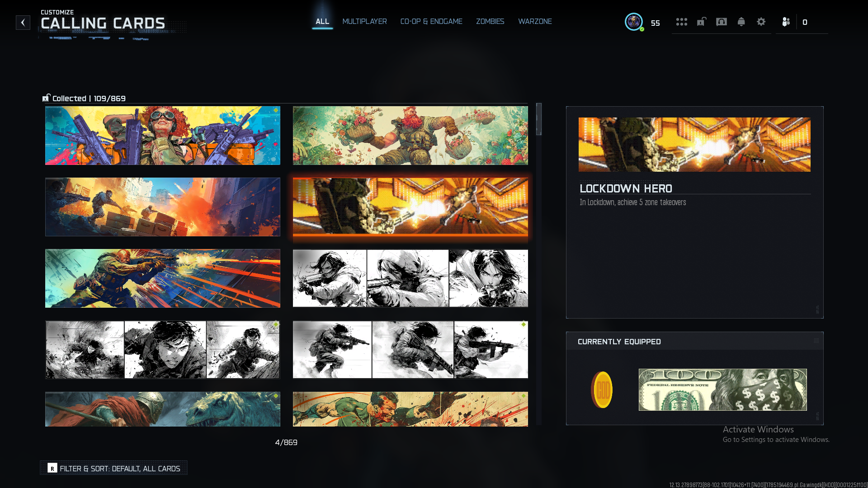Open settings with the gear icon
This screenshot has width=868, height=488.
coord(761,22)
